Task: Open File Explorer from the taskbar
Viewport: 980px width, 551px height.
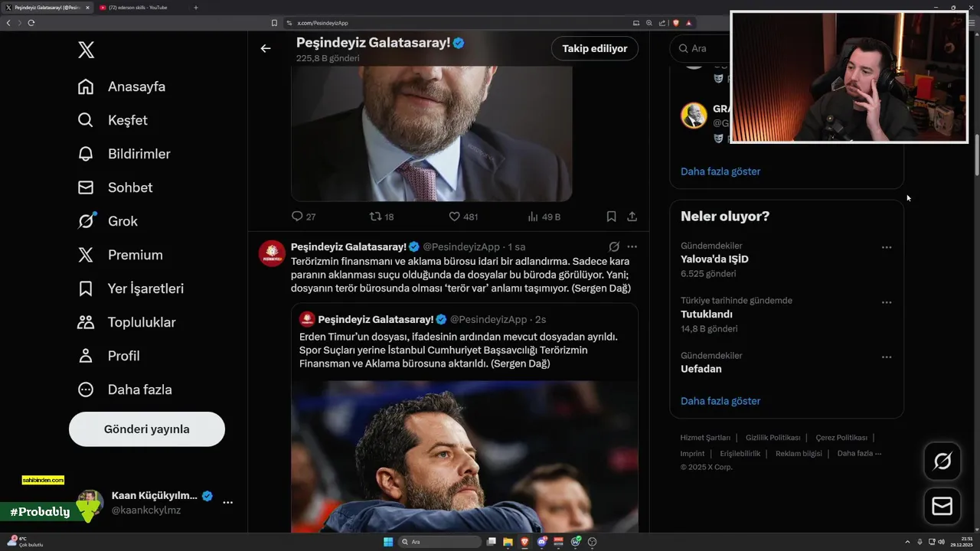Action: pos(508,542)
